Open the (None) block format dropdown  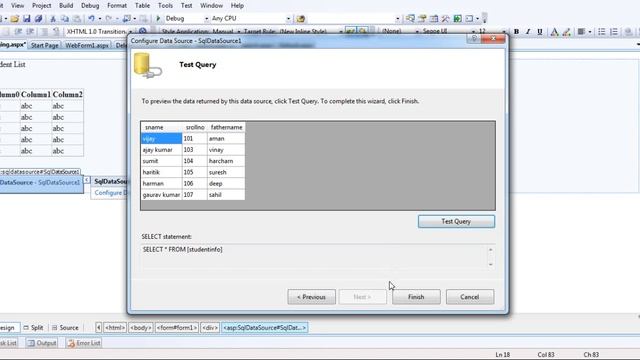pyautogui.click(x=417, y=32)
